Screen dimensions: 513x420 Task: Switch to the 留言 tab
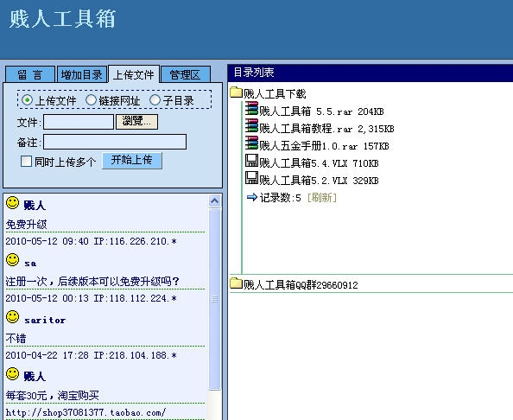[x=30, y=74]
